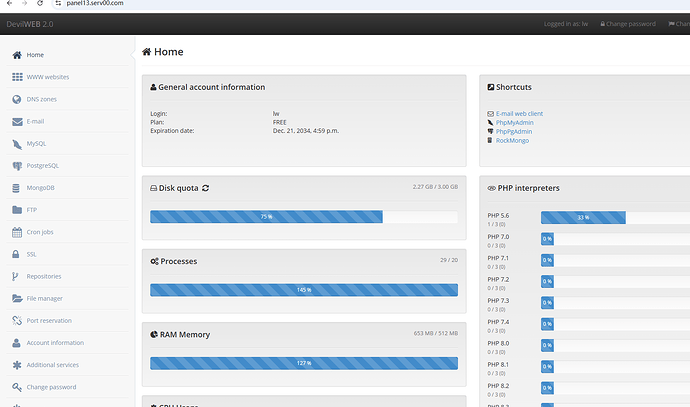
Task: Open FTP in the sidebar
Action: (x=32, y=210)
